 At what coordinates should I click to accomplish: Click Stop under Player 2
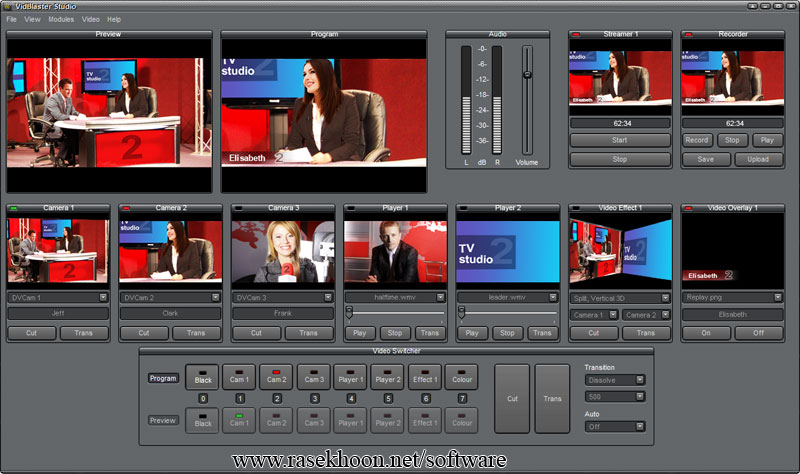point(507,333)
